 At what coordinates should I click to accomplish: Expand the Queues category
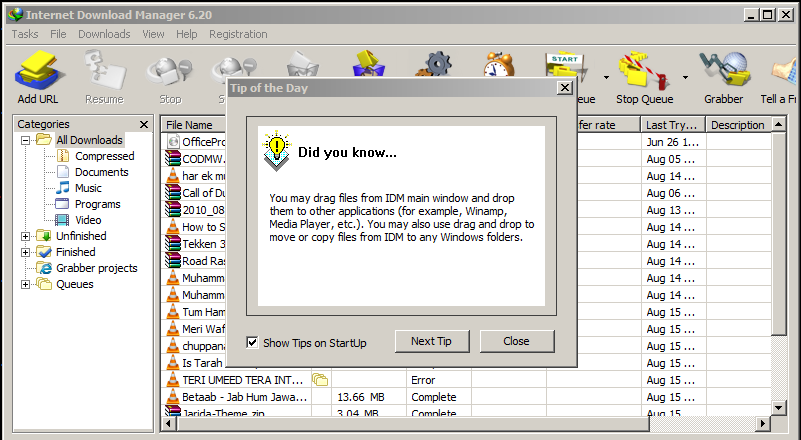pos(25,284)
